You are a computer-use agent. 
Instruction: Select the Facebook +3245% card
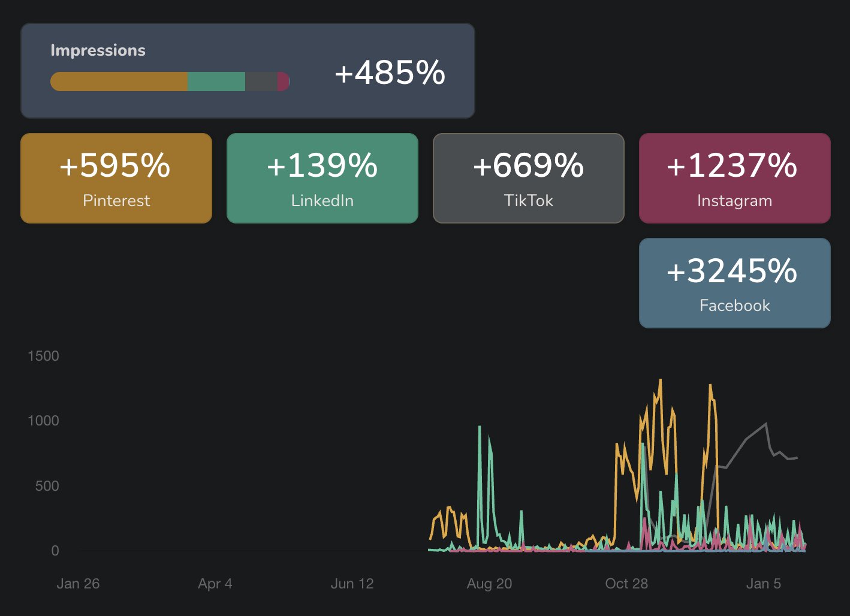(735, 283)
